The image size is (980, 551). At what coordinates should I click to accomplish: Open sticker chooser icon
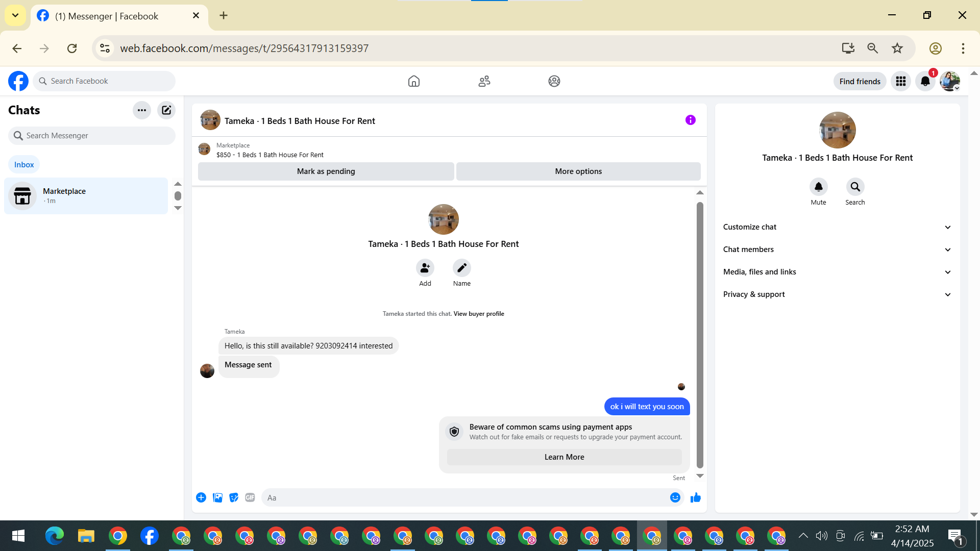pyautogui.click(x=234, y=497)
